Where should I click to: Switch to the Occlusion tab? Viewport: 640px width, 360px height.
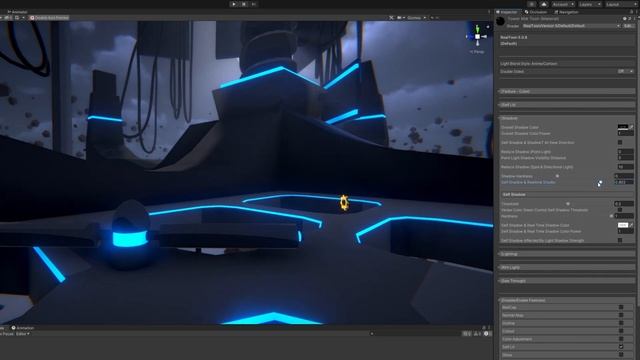pyautogui.click(x=536, y=12)
